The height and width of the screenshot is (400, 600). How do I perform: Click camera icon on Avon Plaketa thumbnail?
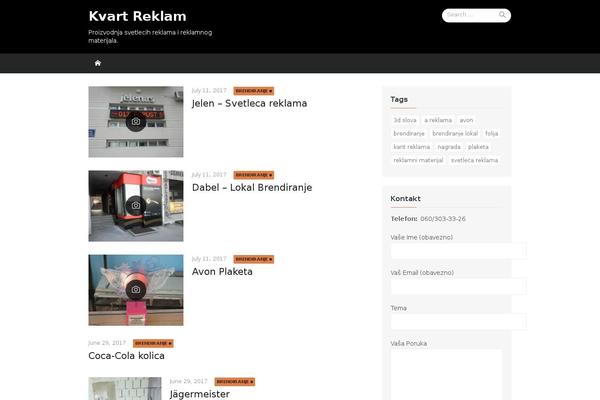click(136, 290)
